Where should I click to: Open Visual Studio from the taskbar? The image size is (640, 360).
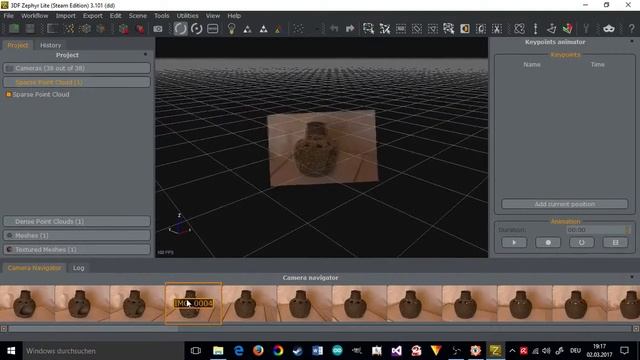click(396, 351)
